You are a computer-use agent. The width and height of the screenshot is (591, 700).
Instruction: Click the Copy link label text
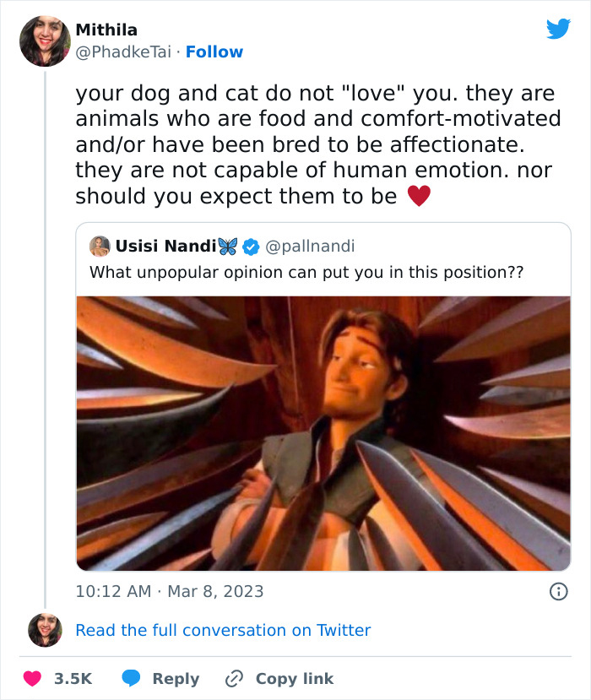(x=295, y=678)
